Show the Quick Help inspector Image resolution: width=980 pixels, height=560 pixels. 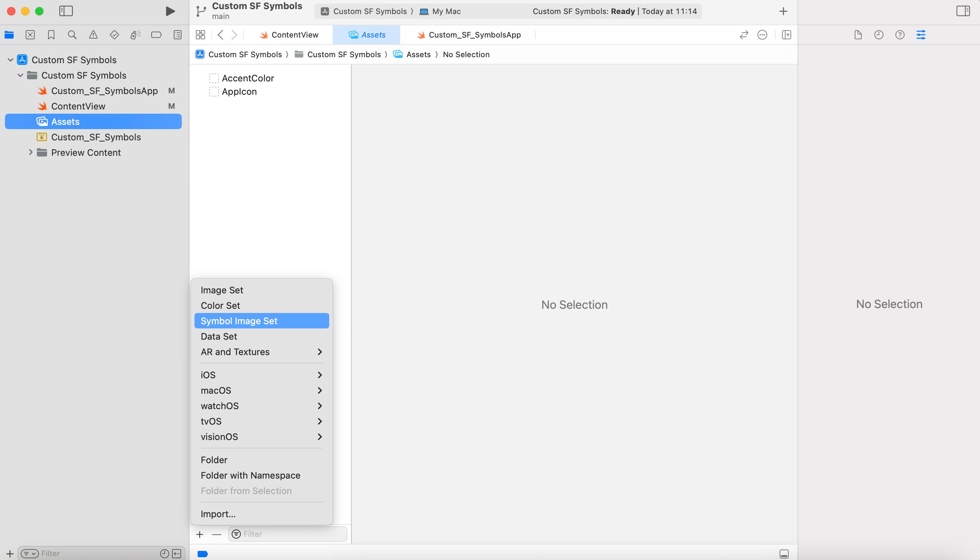click(x=900, y=35)
